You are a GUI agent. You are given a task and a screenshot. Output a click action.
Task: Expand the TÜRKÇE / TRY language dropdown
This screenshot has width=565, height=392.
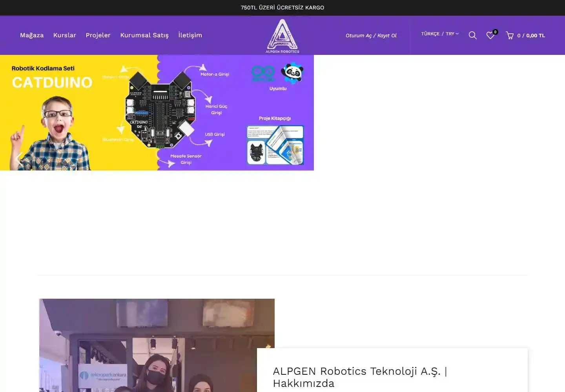[440, 34]
